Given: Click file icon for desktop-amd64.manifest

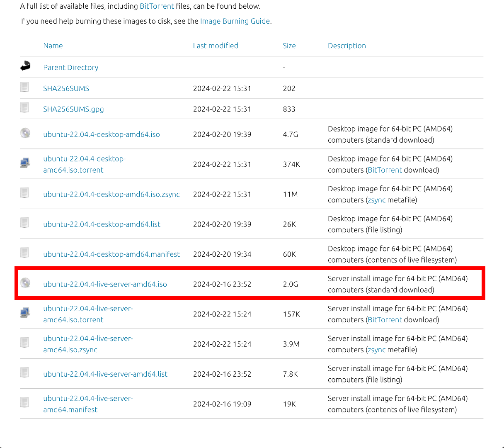Looking at the screenshot, I should pyautogui.click(x=25, y=252).
